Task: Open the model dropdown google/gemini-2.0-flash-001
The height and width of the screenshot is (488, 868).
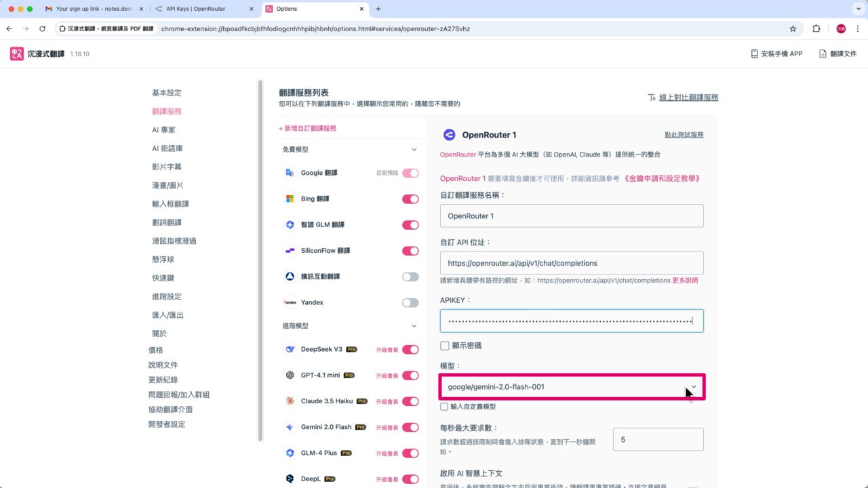Action: [x=572, y=387]
